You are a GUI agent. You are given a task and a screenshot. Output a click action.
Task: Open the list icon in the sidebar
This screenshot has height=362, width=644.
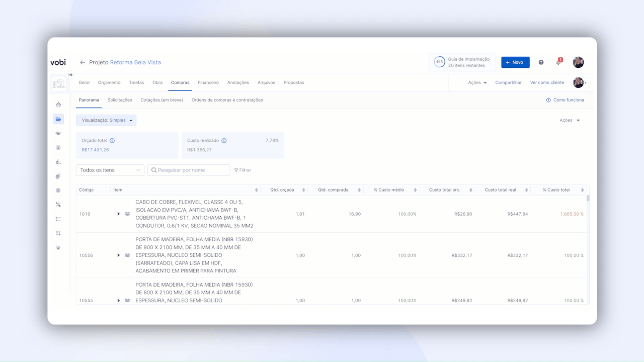click(58, 219)
